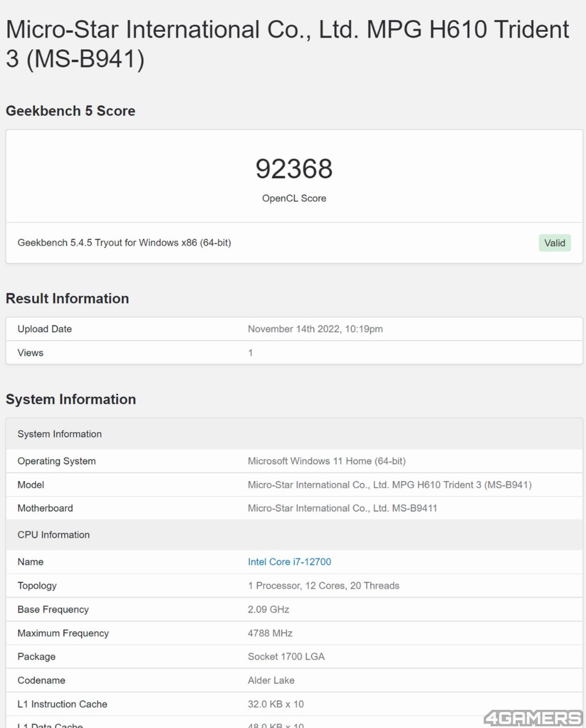Select the 92368 score number
This screenshot has width=586, height=728.
[294, 168]
